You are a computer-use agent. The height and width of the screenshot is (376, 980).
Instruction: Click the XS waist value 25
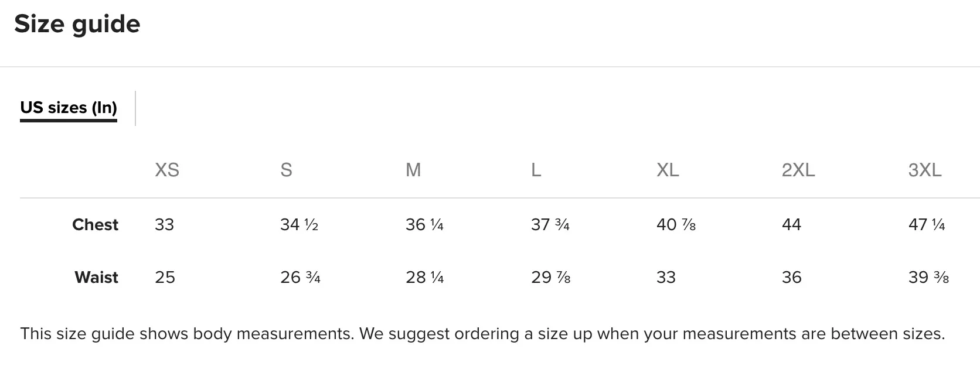point(165,277)
